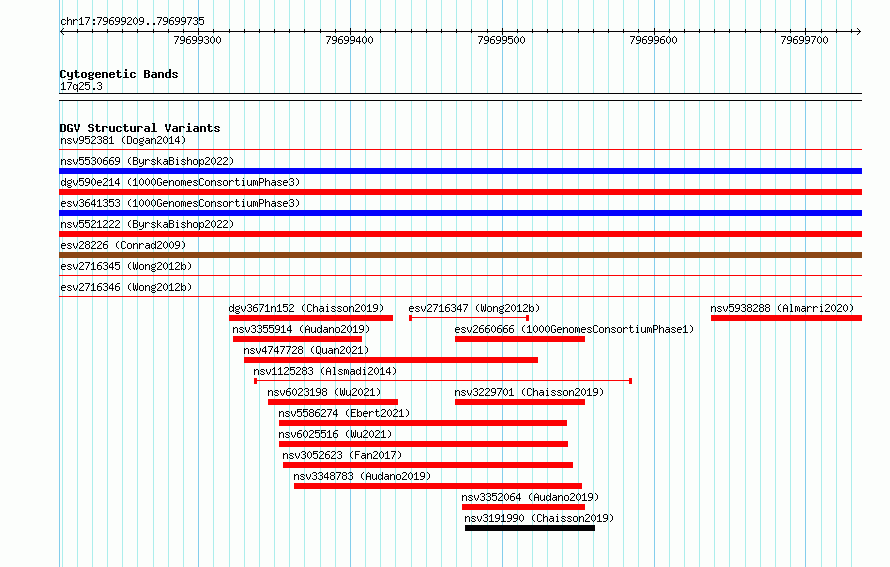Open nsv4747728 (Quan2021) label
This screenshot has height=567, width=890.
point(306,350)
